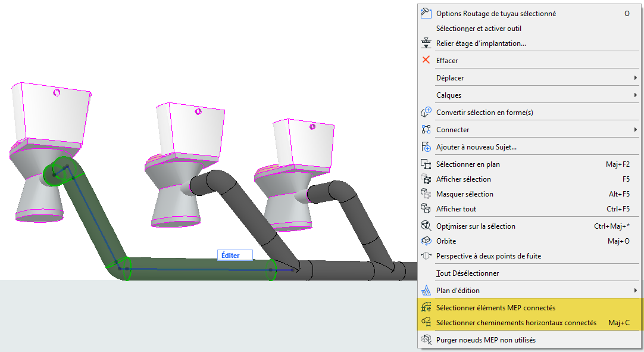Click the Plan d'édition icon
The image size is (644, 352).
point(426,290)
